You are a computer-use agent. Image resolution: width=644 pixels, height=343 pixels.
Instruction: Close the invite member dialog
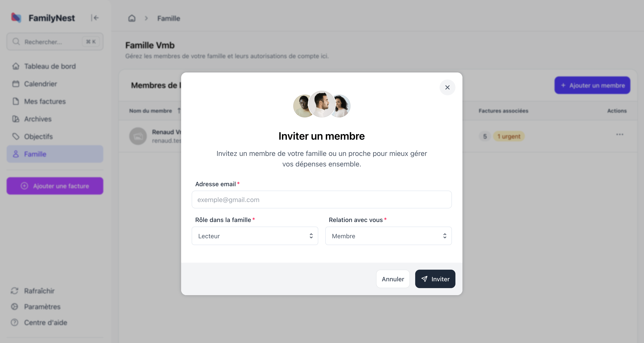[x=447, y=87]
